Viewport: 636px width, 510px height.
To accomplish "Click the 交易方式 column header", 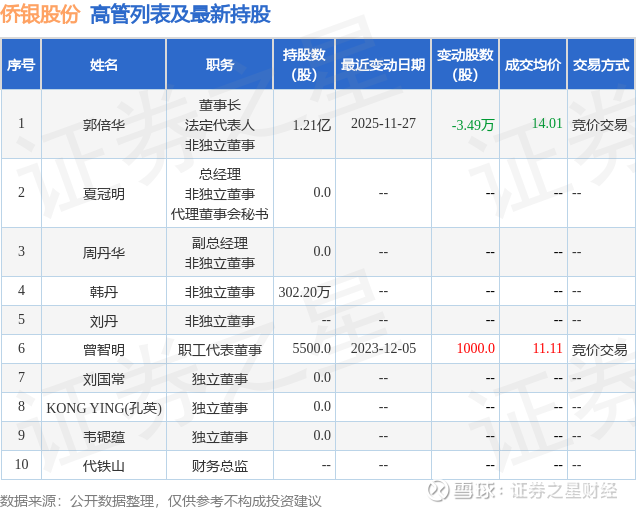I will pyautogui.click(x=601, y=64).
